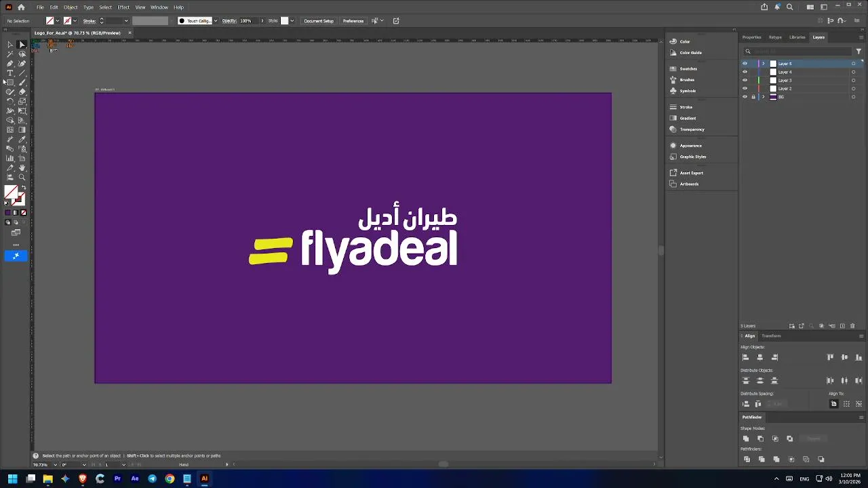Swap fill and stroke colors
Image resolution: width=868 pixels, height=488 pixels.
point(23,188)
